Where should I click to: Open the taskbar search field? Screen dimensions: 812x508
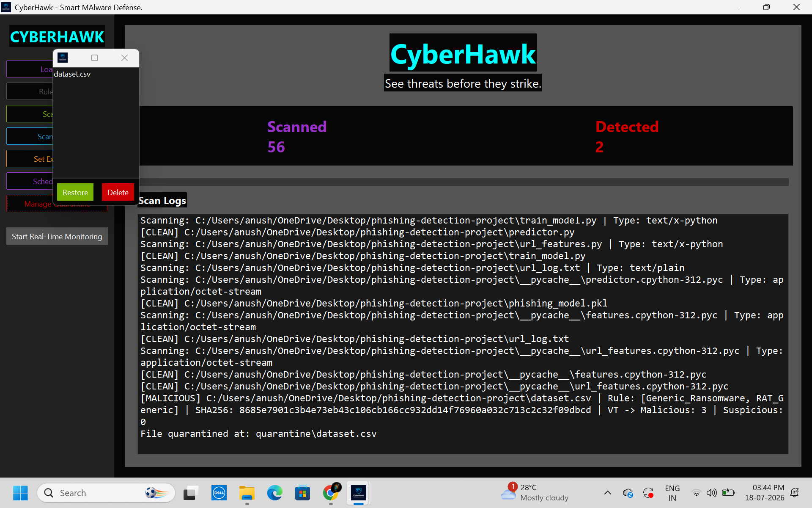coord(106,493)
